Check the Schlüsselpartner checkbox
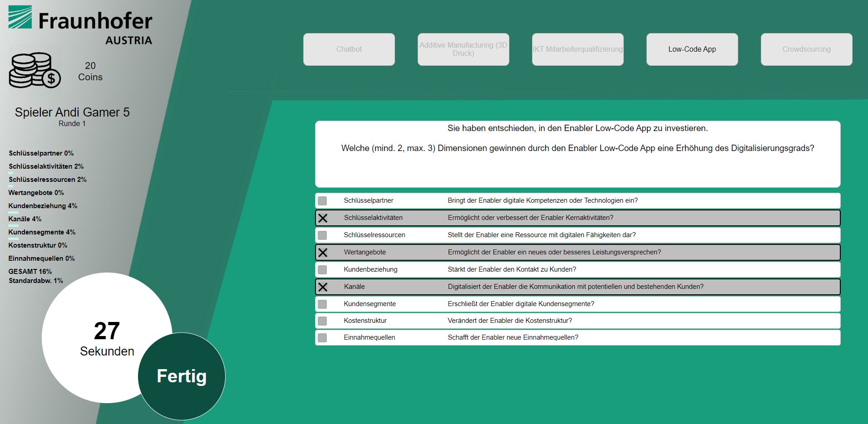Image resolution: width=868 pixels, height=424 pixels. [322, 200]
